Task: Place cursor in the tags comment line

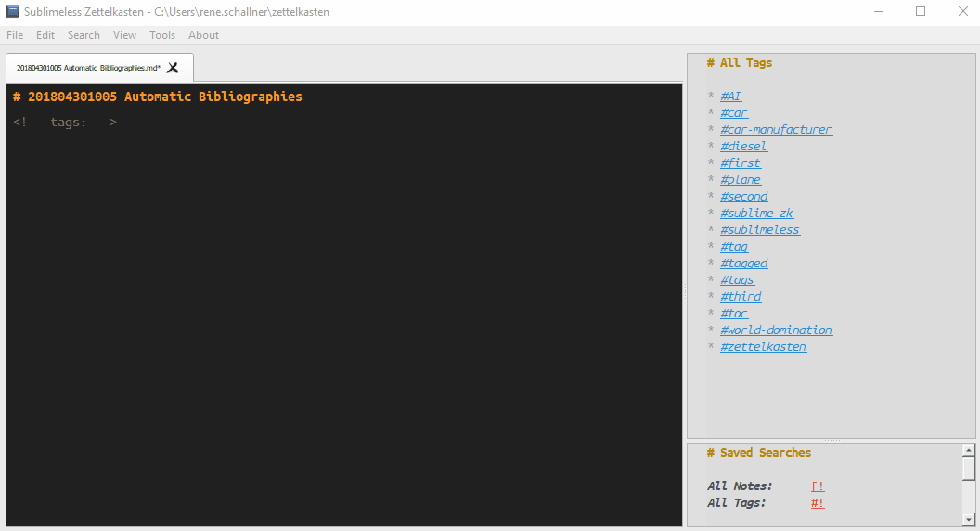Action: tap(65, 122)
